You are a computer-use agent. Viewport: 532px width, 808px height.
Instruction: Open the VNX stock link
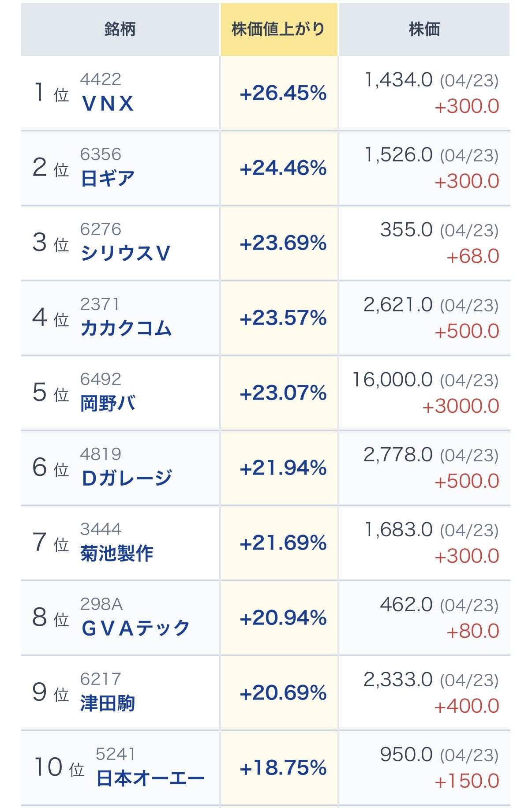pyautogui.click(x=108, y=104)
